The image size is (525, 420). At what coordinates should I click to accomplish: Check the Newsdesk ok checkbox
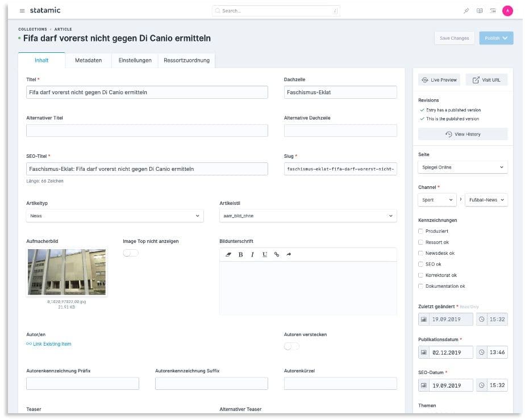pos(420,253)
